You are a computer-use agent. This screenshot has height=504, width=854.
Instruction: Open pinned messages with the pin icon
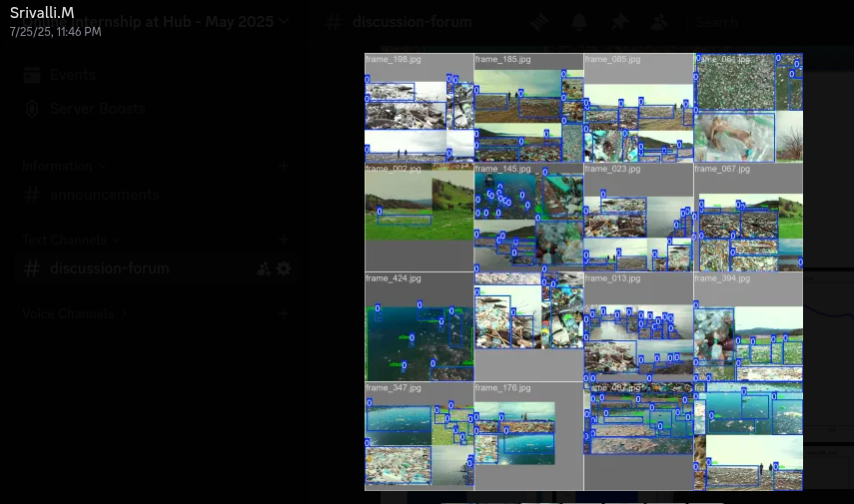tap(619, 22)
